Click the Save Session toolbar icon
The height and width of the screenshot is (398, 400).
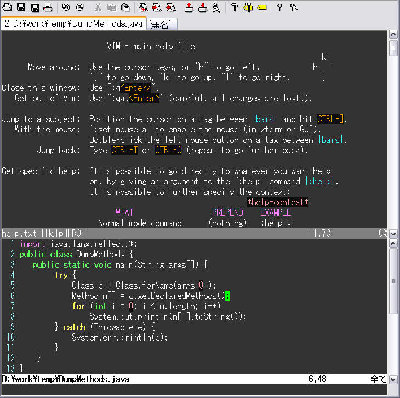click(203, 7)
